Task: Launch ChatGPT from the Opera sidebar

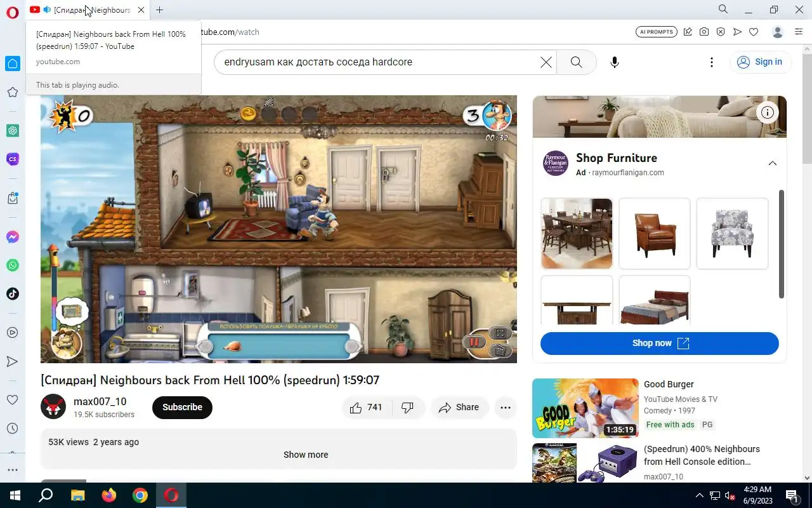Action: point(13,130)
